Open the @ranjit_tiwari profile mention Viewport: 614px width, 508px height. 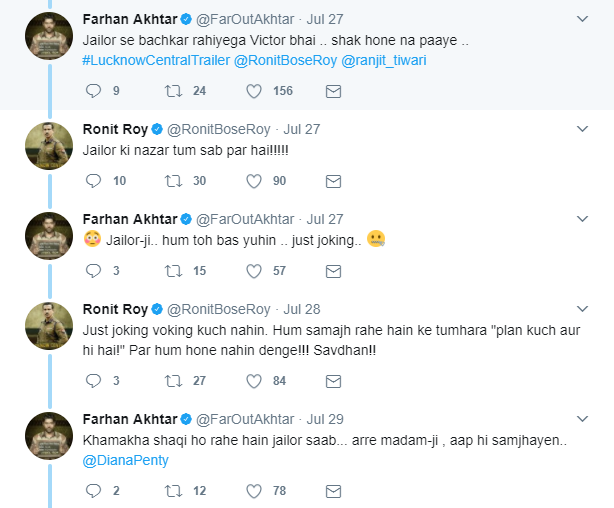click(x=388, y=61)
